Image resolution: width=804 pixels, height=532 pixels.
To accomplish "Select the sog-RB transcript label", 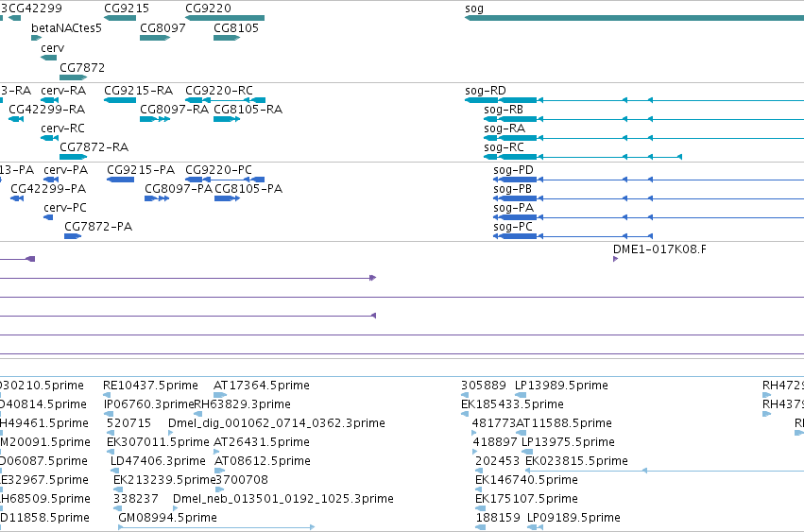I will coord(503,110).
